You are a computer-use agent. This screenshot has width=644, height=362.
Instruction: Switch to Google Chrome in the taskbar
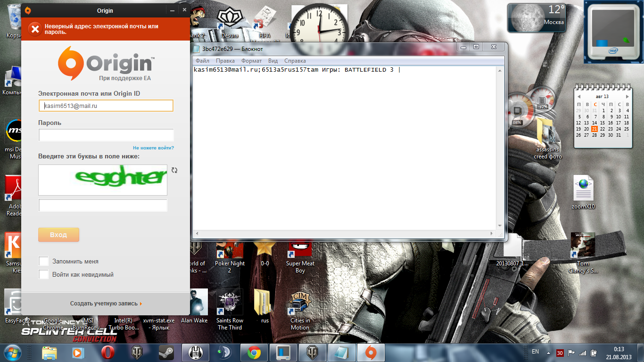pos(254,353)
